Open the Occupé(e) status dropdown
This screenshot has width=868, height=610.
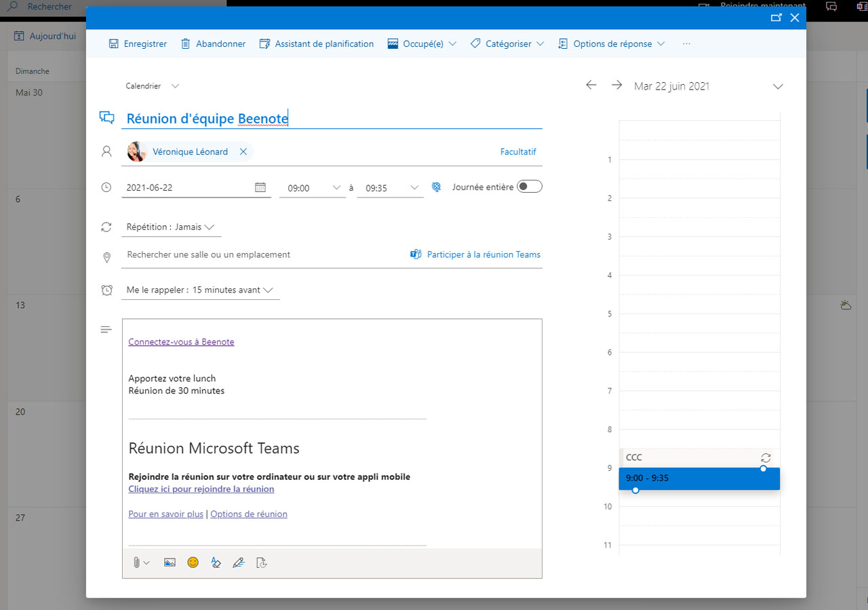click(422, 43)
